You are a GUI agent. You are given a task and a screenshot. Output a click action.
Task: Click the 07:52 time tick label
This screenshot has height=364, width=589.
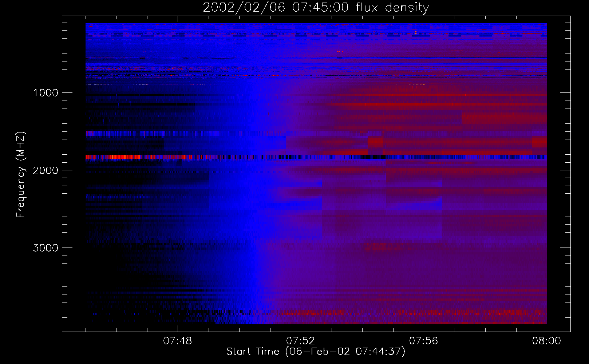[x=301, y=341]
